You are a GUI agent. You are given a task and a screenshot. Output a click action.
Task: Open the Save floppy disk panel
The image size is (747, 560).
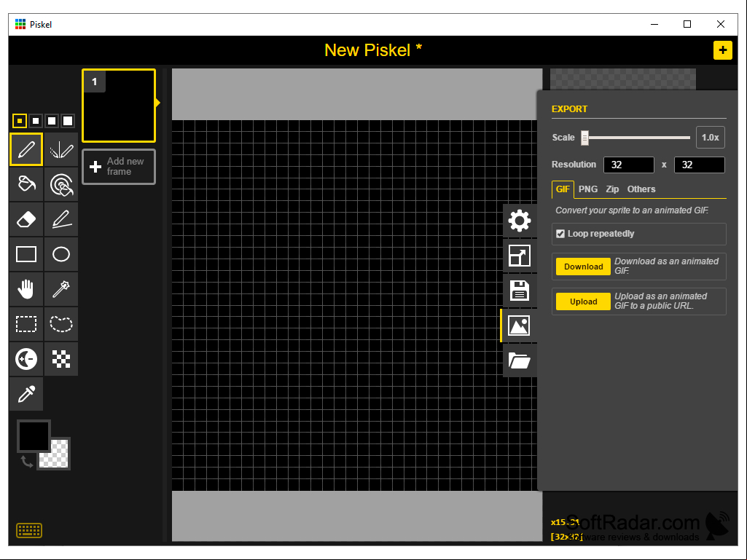tap(520, 291)
